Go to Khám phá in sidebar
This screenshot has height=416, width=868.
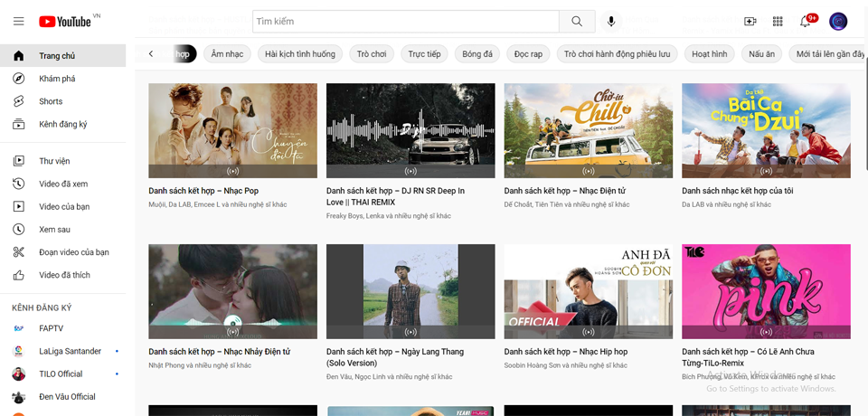tap(62, 78)
